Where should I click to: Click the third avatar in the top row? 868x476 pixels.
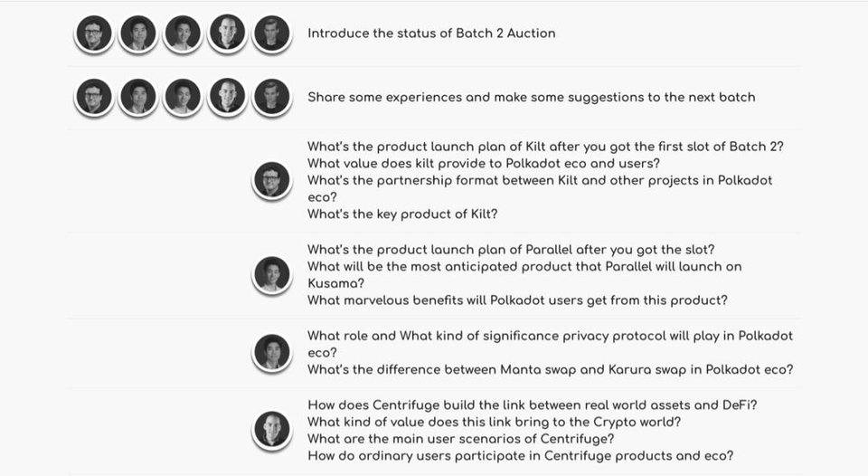pos(183,33)
